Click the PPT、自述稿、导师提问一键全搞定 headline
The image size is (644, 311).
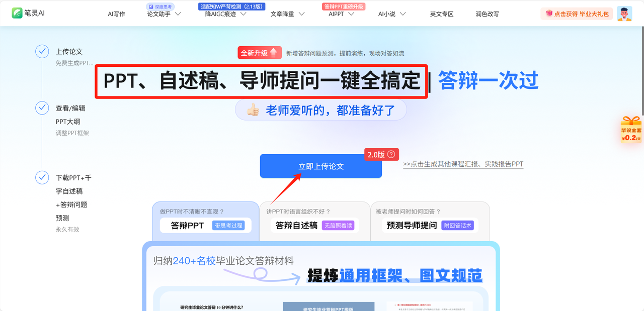[x=262, y=81]
